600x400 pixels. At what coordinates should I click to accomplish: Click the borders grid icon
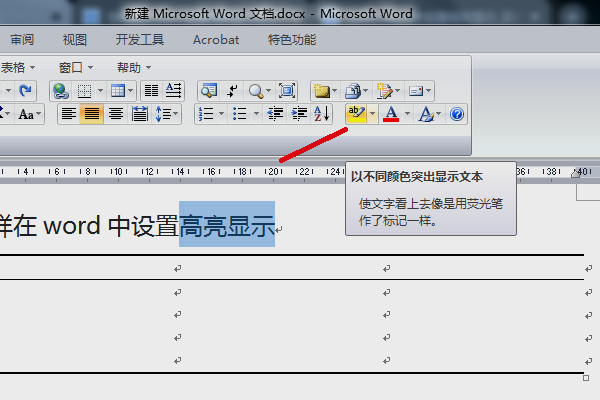[84, 91]
